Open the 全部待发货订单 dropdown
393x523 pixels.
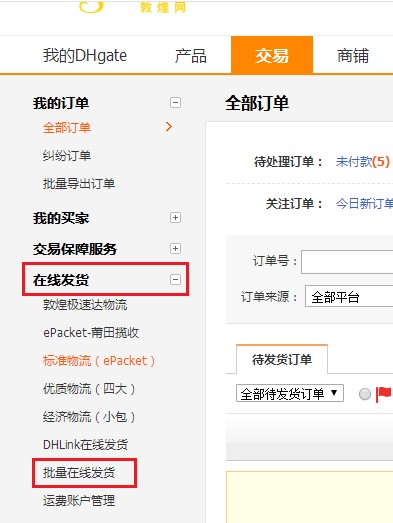pyautogui.click(x=290, y=394)
